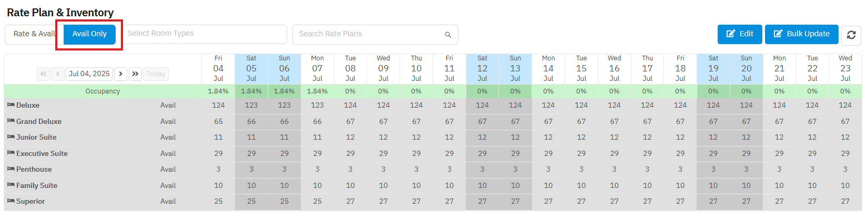This screenshot has height=220, width=868.
Task: Click the Grand Deluxe room type row
Action: click(39, 121)
